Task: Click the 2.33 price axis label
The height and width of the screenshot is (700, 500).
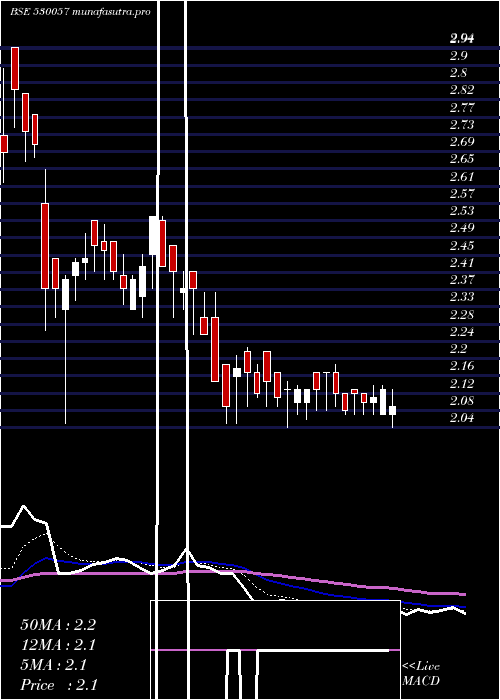Action: point(462,297)
